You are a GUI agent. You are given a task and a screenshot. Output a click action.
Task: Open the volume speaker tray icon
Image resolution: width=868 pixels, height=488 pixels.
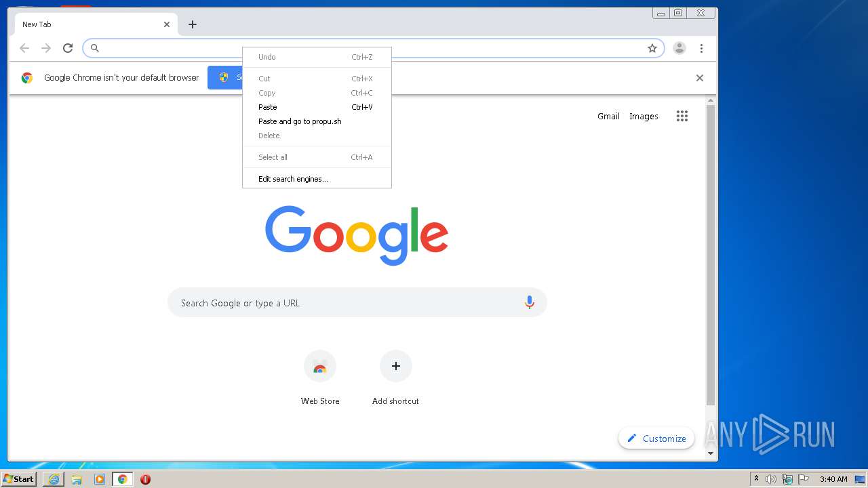[x=771, y=479]
